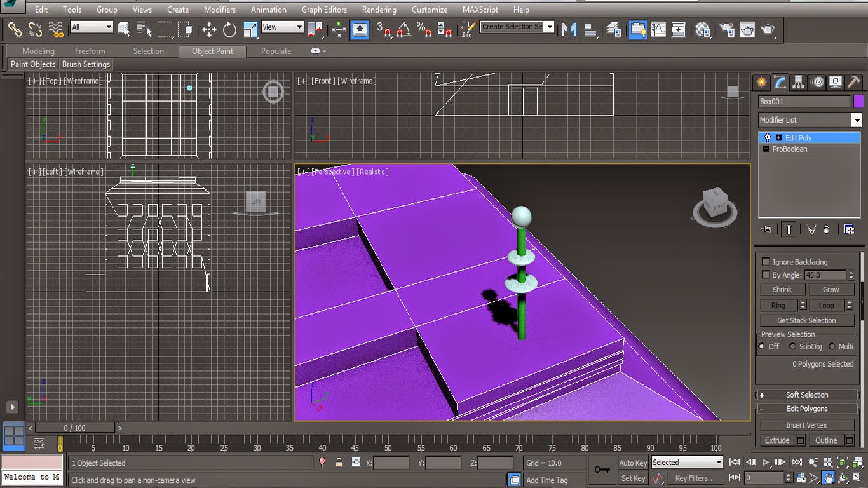
Task: Click the Angle Snap toggle icon
Action: pyautogui.click(x=403, y=29)
